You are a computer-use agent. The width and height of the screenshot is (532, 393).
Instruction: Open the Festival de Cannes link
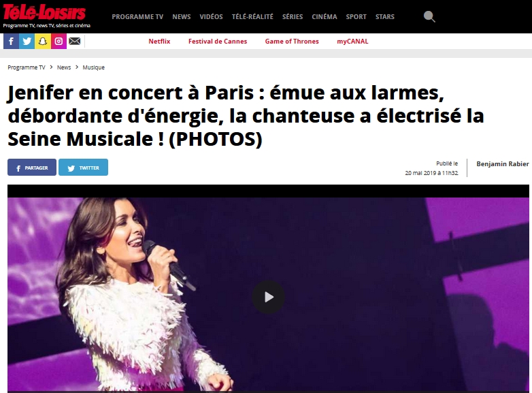(x=218, y=42)
